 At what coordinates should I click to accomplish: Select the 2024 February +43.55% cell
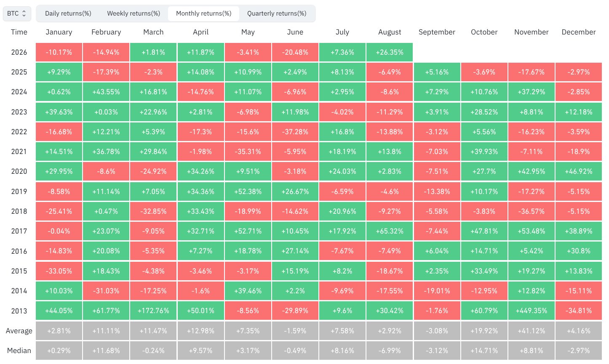pos(106,92)
